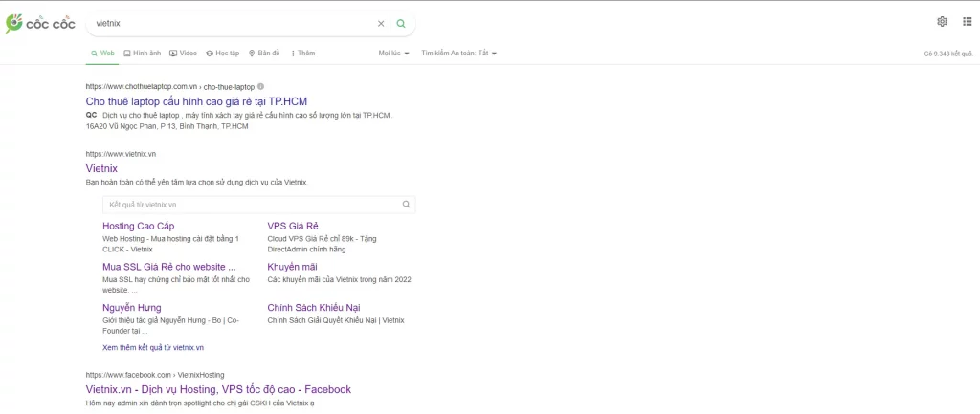The image size is (980, 414).
Task: Open Khuyến mãi sitelink
Action: 293,267
